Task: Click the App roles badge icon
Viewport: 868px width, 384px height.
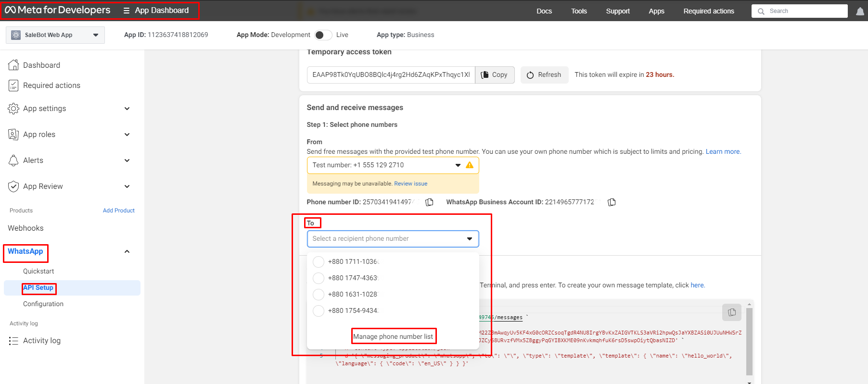Action: 13,135
